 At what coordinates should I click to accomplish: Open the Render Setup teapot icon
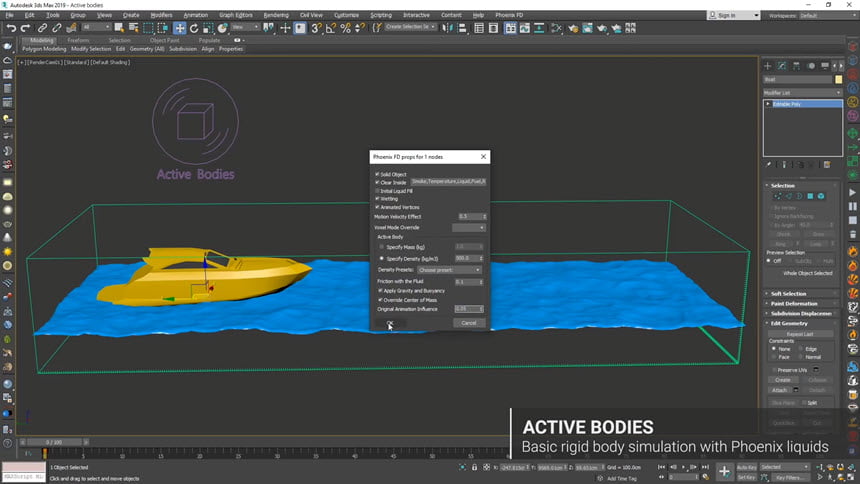573,28
